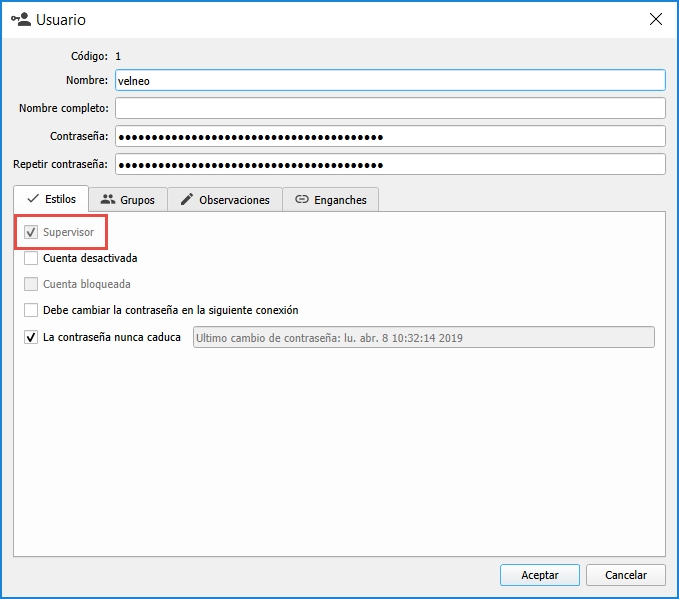Click the pencil icon on Observaciones tab
The height and width of the screenshot is (599, 679).
point(186,199)
